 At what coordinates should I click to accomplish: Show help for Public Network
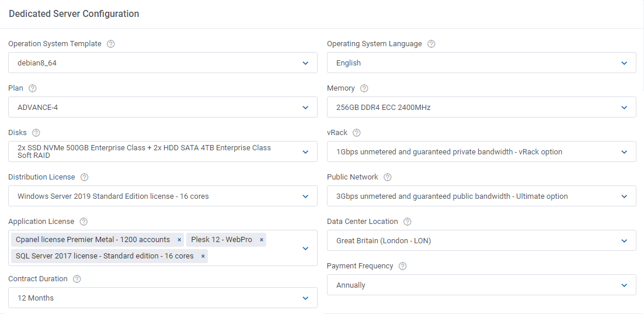point(388,177)
